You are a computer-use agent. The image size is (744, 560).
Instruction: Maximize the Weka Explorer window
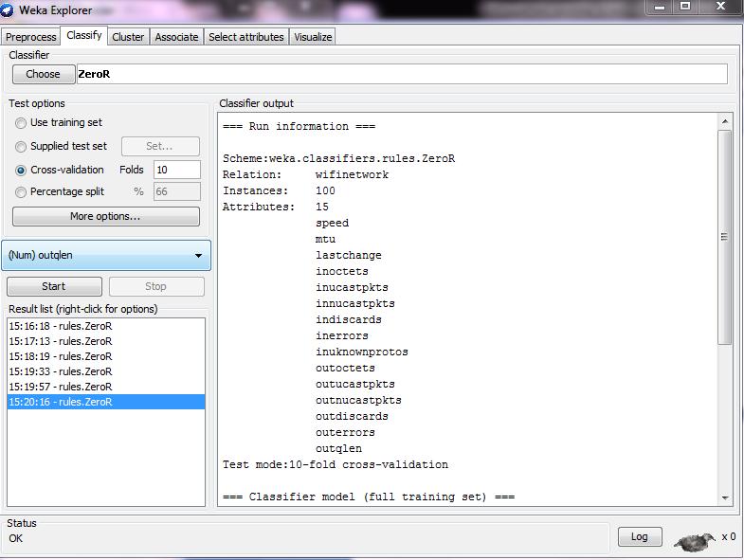684,7
